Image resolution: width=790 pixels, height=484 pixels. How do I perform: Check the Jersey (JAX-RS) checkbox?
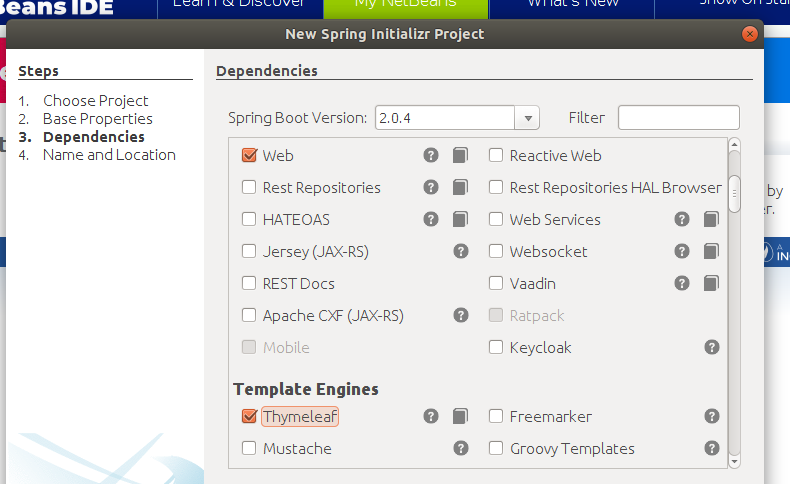coord(249,251)
